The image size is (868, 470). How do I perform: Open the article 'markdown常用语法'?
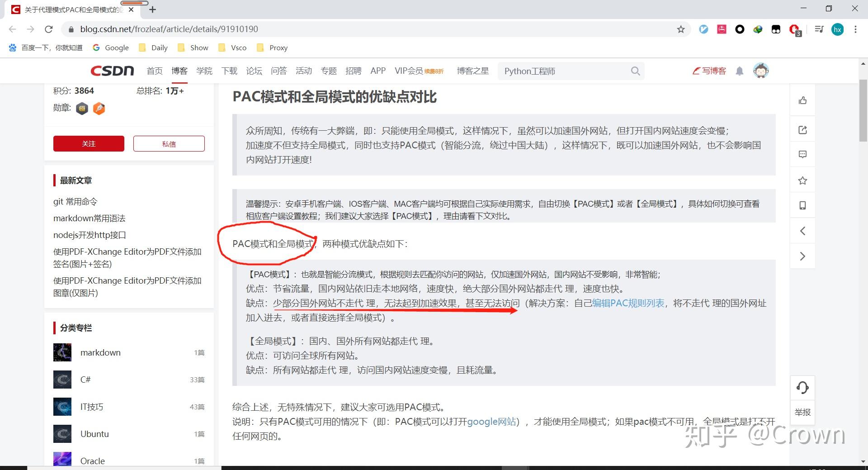point(90,218)
